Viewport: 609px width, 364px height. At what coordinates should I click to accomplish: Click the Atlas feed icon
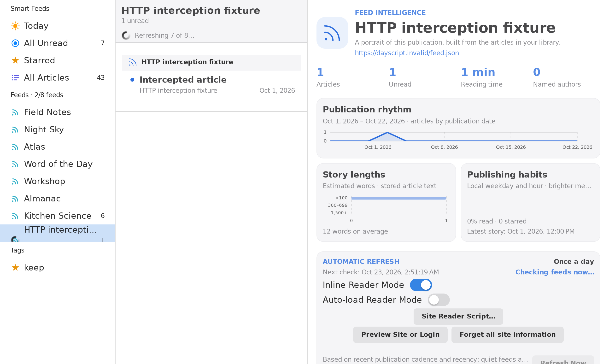pyautogui.click(x=15, y=147)
